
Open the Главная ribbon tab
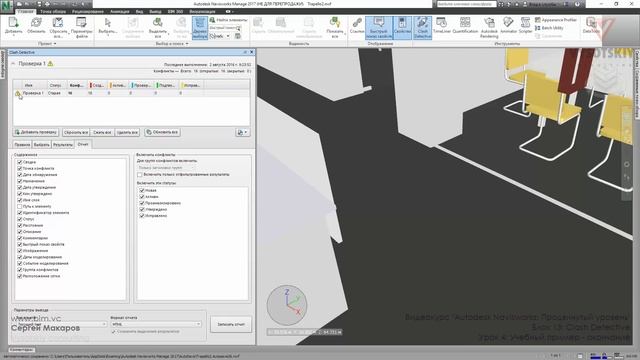(x=25, y=11)
